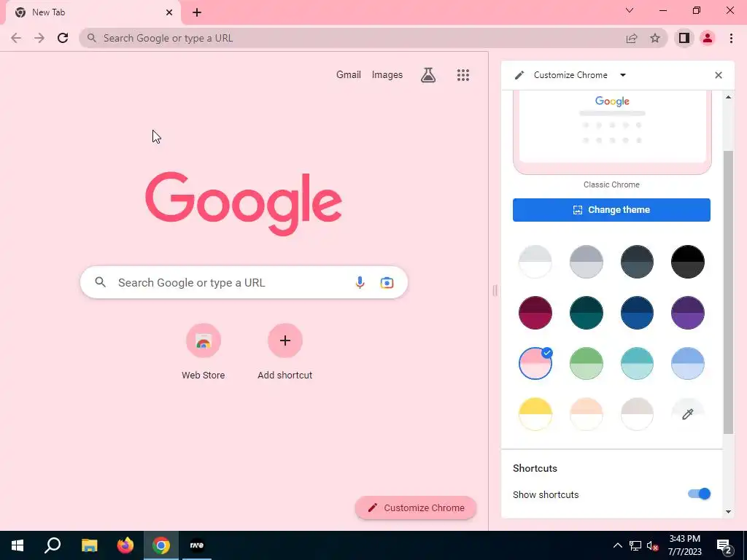747x560 pixels.
Task: Expand the Customize Chrome panel dropdown arrow
Action: click(623, 75)
